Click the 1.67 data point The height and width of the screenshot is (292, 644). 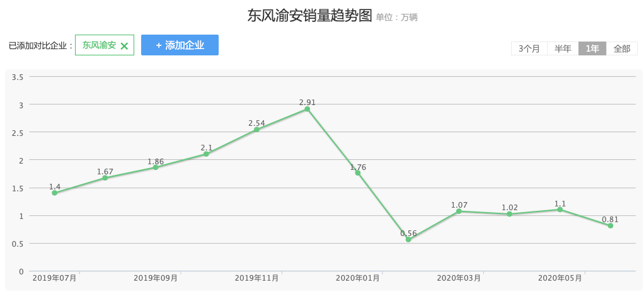pyautogui.click(x=105, y=178)
